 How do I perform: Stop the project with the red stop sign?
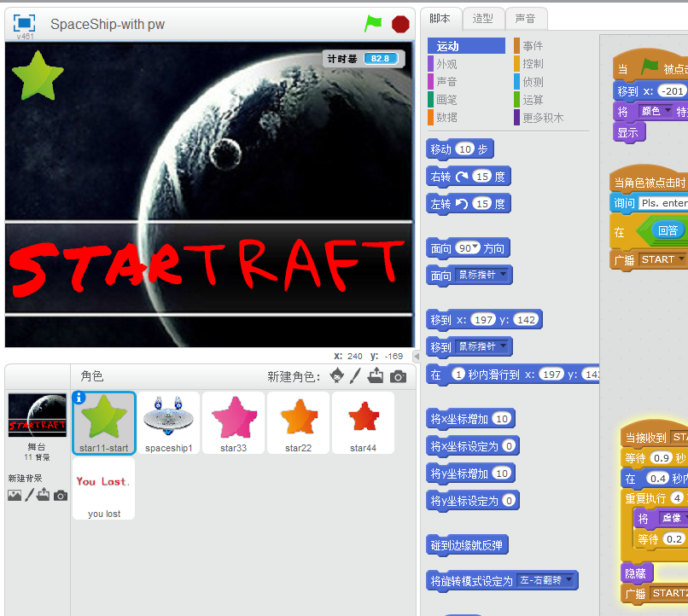coord(400,24)
